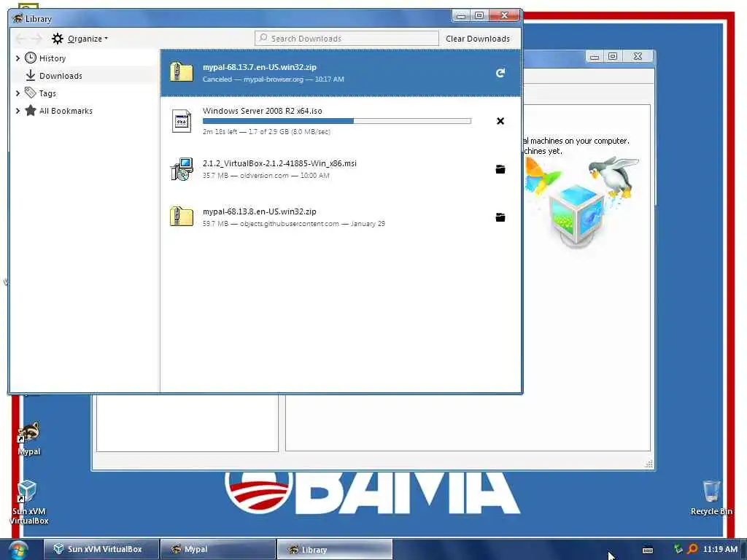This screenshot has height=560, width=747.
Task: Select History in the sidebar
Action: click(x=53, y=58)
